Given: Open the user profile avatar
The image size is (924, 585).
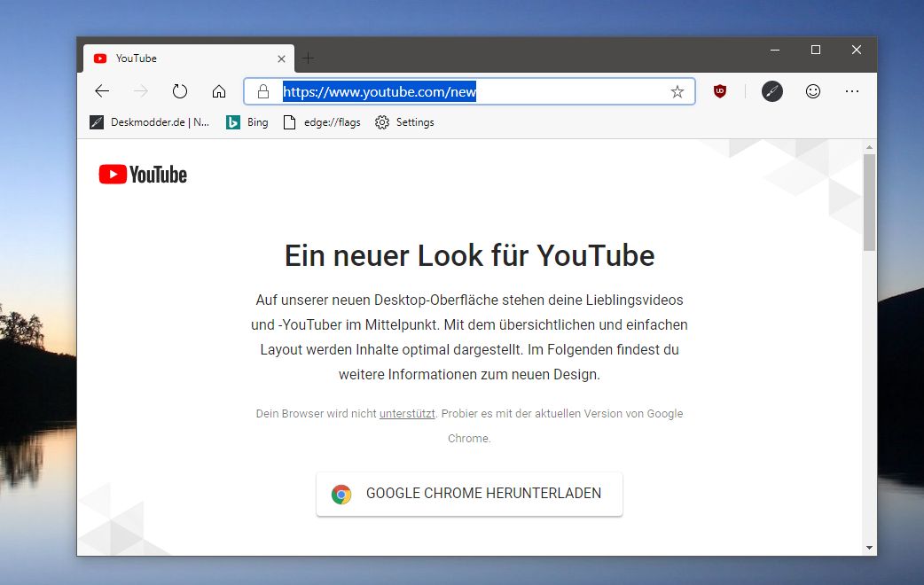Looking at the screenshot, I should 772,91.
